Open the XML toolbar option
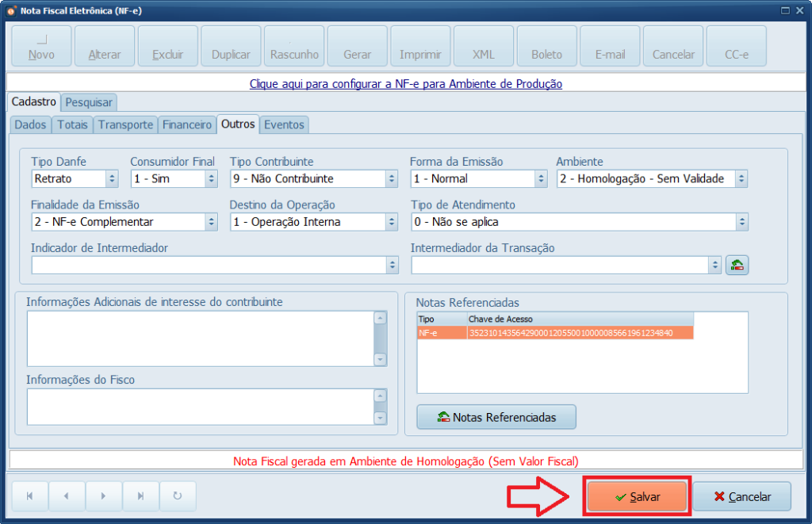Viewport: 812px width, 524px height. pos(483,45)
